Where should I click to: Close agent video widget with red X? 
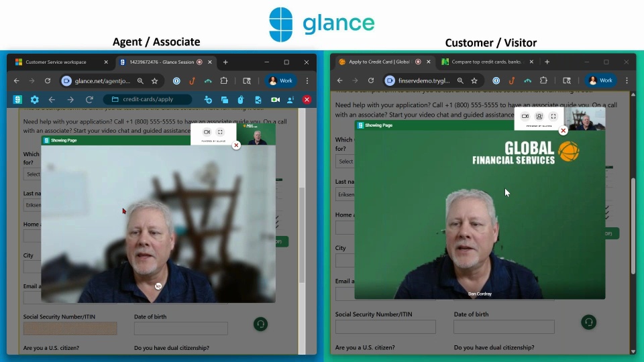click(x=236, y=145)
